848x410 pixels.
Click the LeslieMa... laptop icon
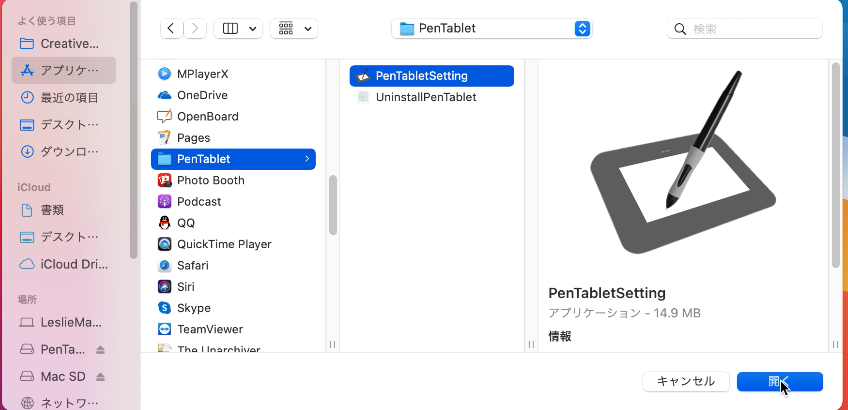[26, 323]
